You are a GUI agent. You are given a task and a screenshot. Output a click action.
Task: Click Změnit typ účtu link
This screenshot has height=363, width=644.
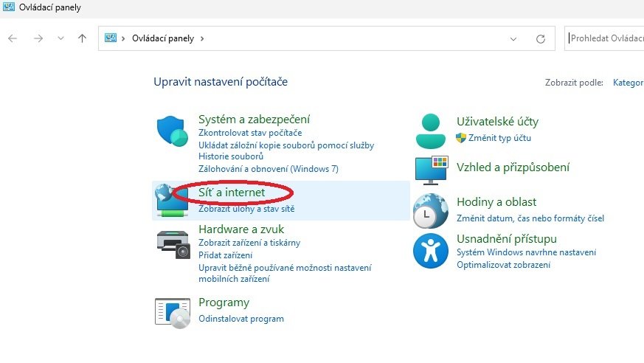pyautogui.click(x=499, y=138)
